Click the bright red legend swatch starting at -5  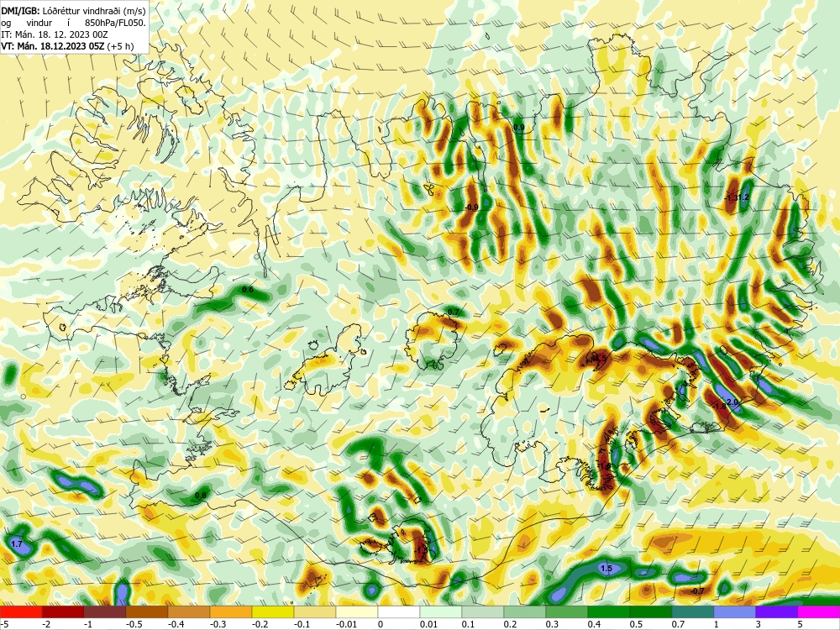coord(21,612)
